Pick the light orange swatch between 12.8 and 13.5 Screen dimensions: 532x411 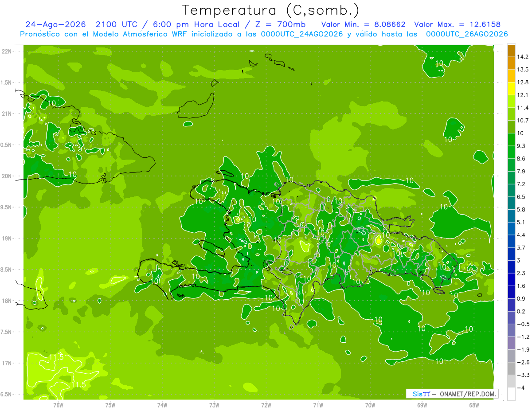[511, 76]
